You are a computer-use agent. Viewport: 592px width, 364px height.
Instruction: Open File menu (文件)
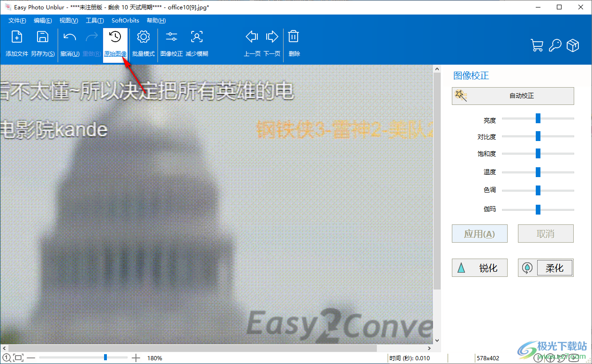point(17,21)
